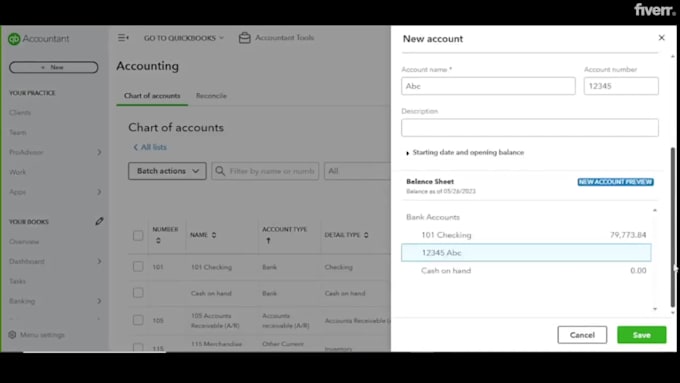This screenshot has width=680, height=383.
Task: Open Clients in the sidebar
Action: click(x=20, y=113)
